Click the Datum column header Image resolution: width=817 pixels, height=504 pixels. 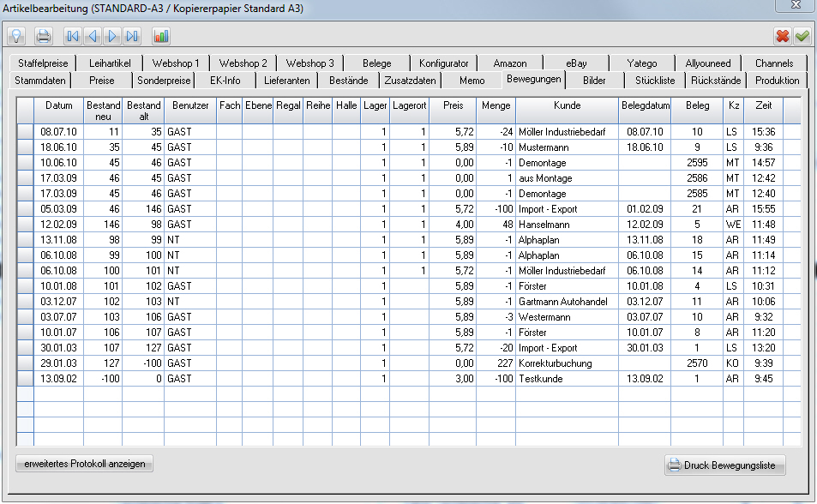(x=59, y=111)
